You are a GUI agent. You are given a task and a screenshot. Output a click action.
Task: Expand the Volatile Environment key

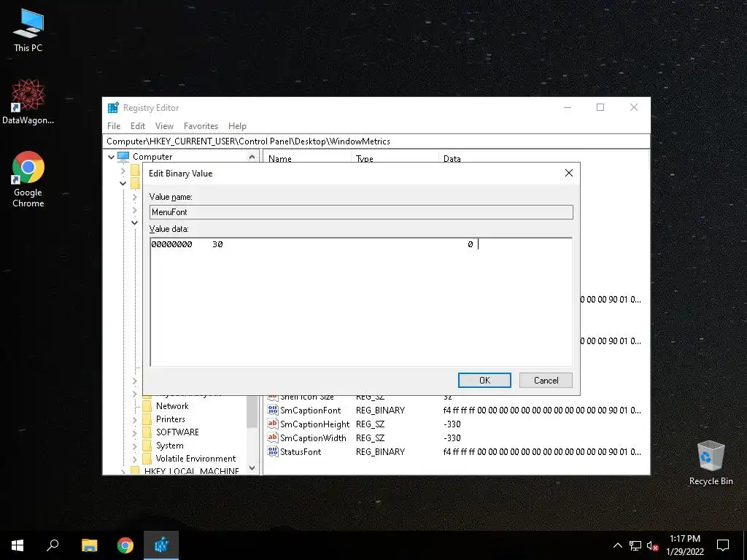coord(134,459)
